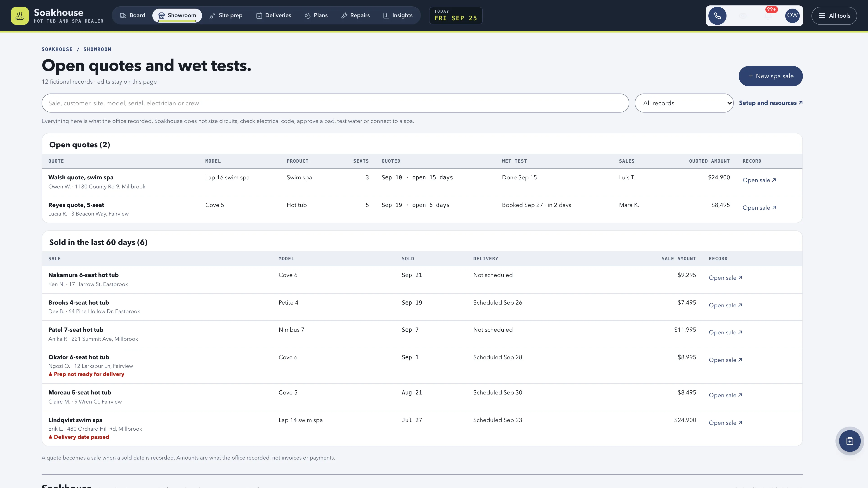Click the 'Done Sep 15' wet test cell
This screenshot has width=868, height=488.
(519, 178)
